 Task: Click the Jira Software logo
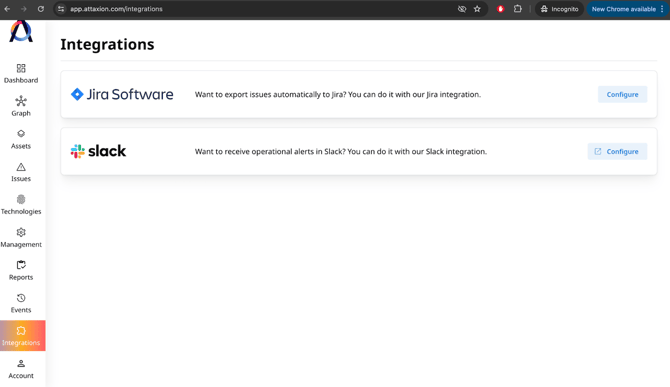(122, 94)
